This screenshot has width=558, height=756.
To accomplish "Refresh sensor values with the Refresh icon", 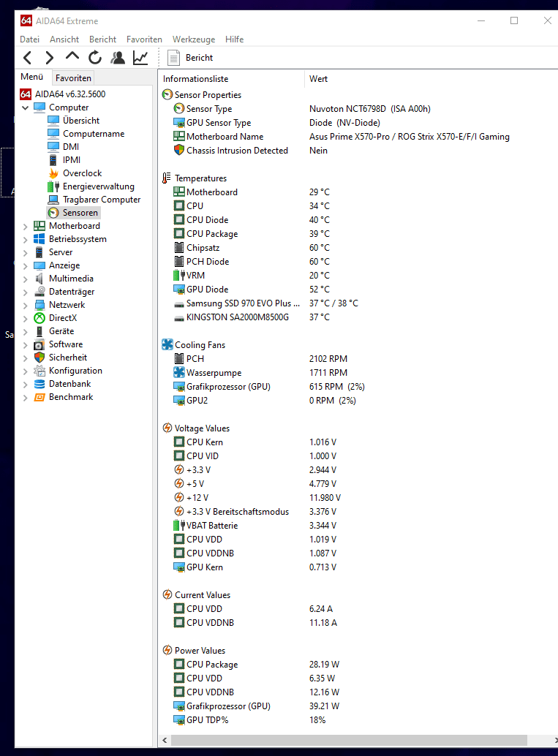I will tap(95, 57).
